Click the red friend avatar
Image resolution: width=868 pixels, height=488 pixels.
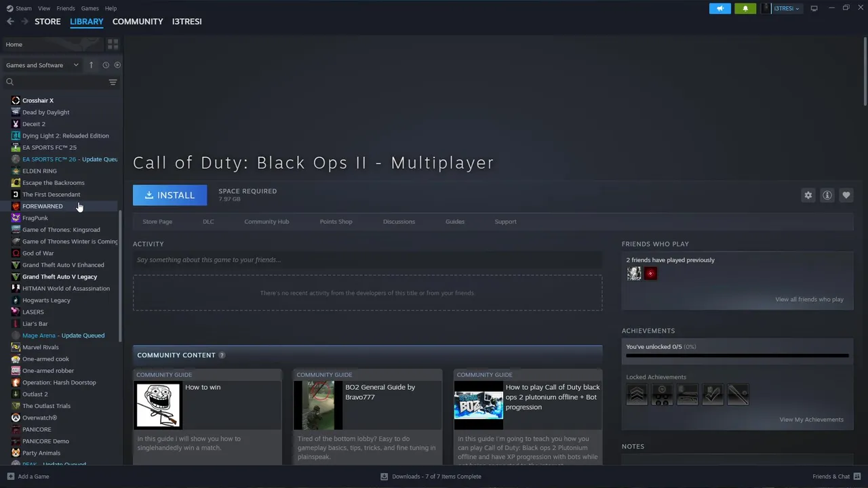click(x=651, y=274)
